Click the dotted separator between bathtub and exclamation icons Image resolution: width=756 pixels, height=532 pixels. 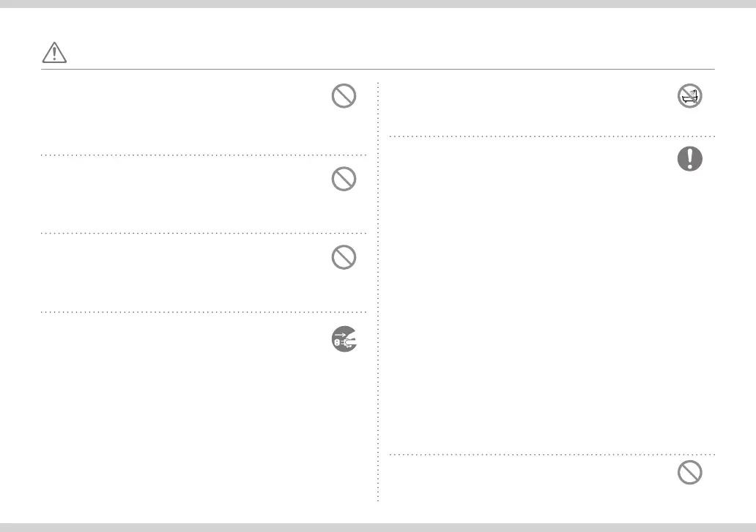[551, 136]
